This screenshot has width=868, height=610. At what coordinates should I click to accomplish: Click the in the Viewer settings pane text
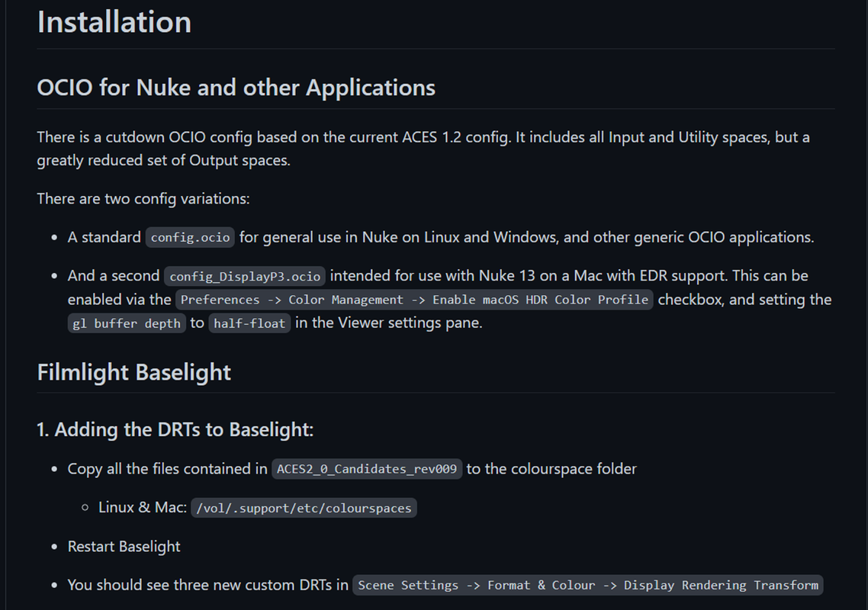[388, 323]
